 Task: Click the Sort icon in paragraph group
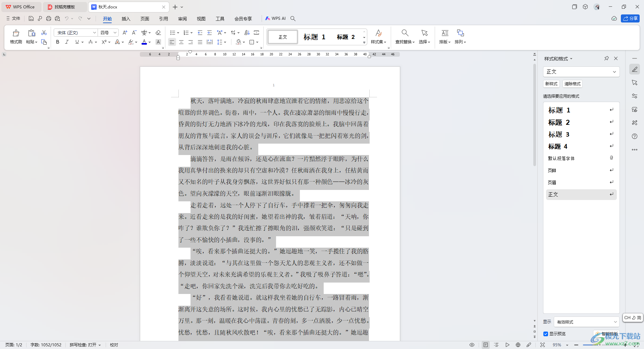tap(247, 33)
